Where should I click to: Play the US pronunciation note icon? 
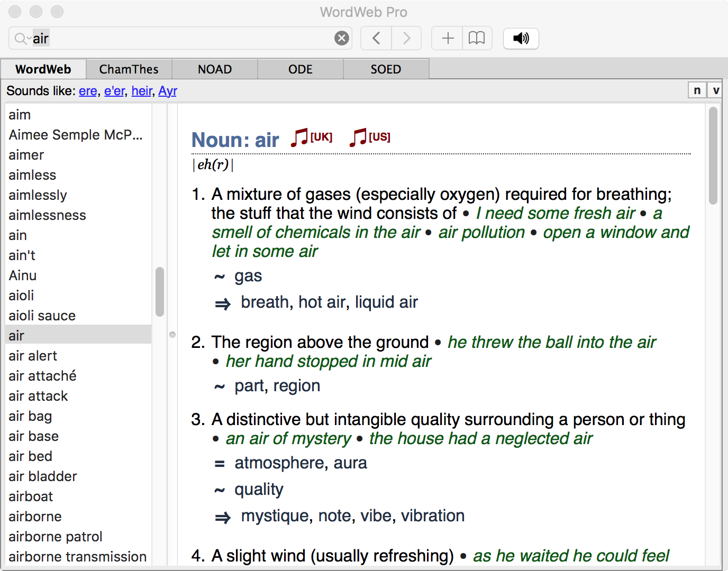tap(357, 137)
